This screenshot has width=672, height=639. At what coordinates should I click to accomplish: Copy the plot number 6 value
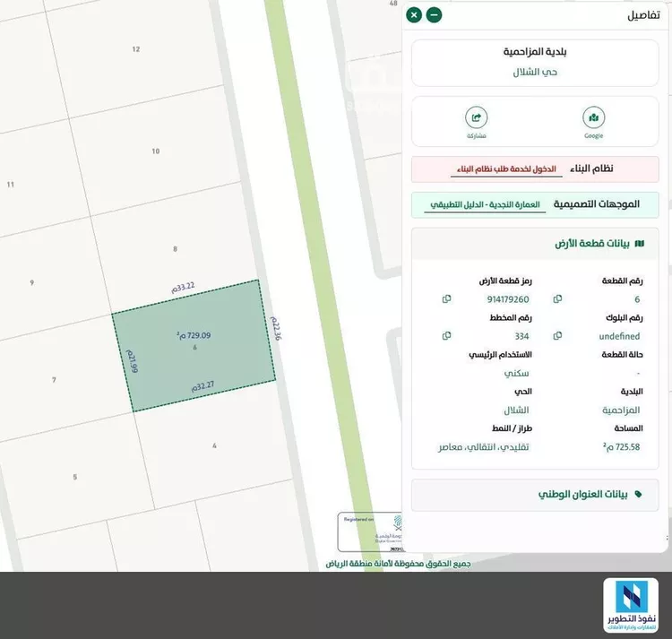pos(557,298)
